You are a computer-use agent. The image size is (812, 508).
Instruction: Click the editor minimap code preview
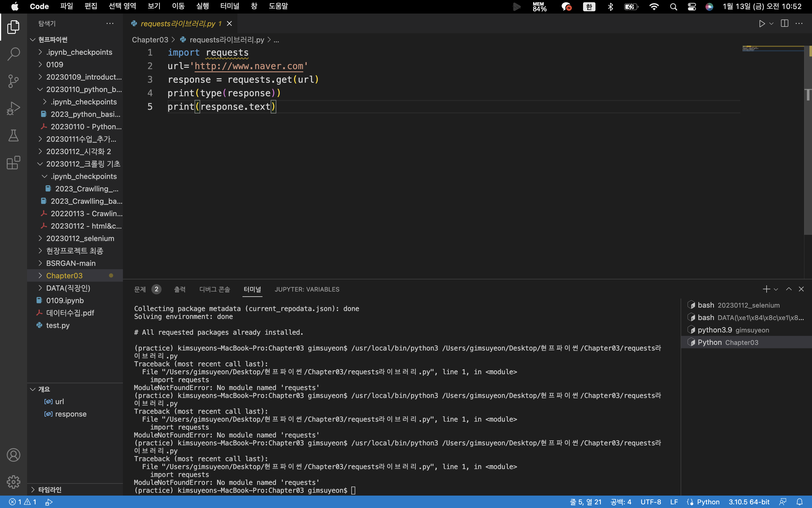tap(773, 49)
